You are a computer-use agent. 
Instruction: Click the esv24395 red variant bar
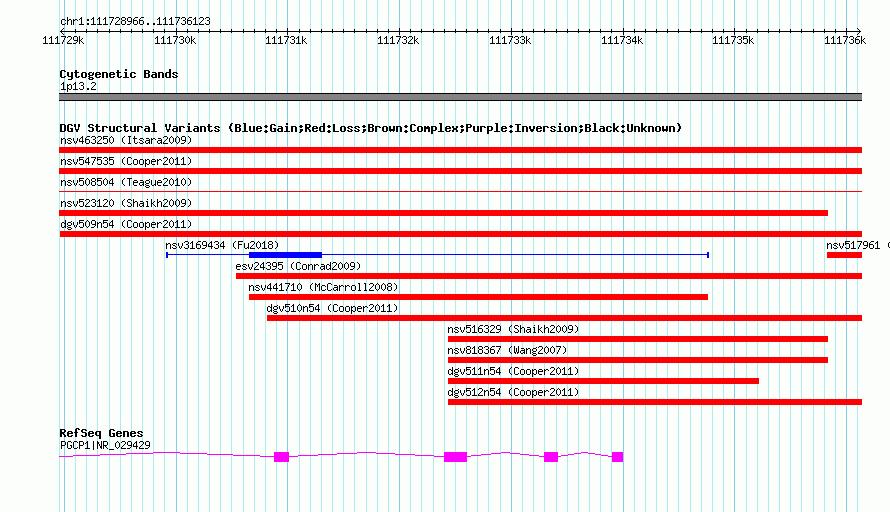(549, 276)
